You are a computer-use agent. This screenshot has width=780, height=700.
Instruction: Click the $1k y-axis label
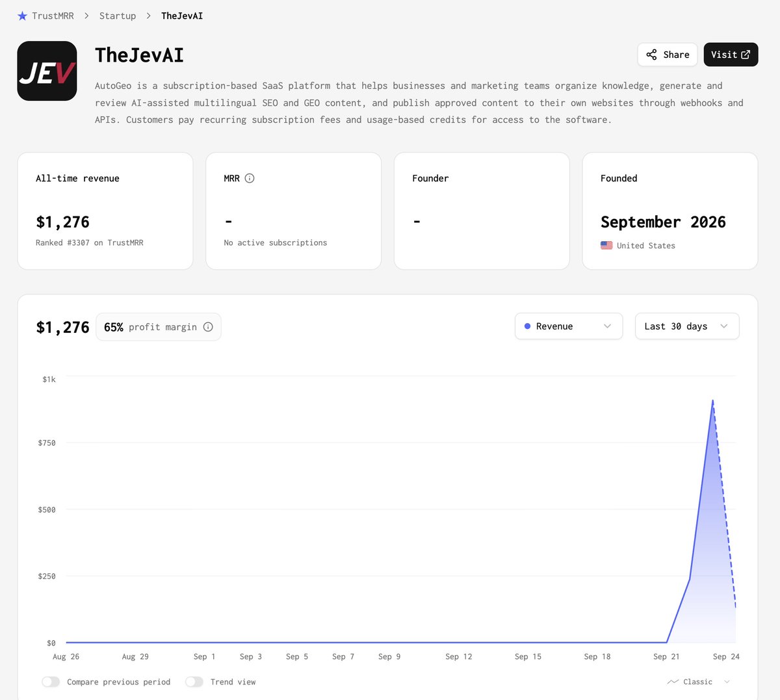point(49,379)
